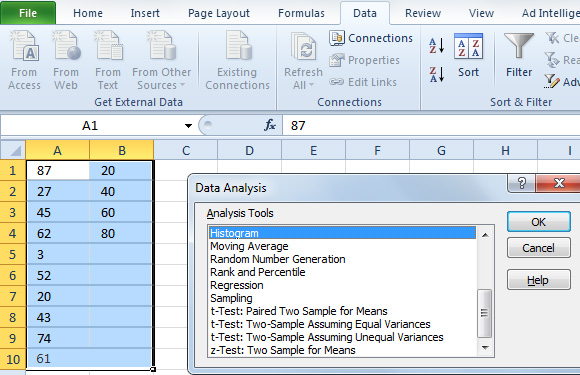Screen dimensions: 580x375
Task: Import data using From Text icon
Action: click(x=108, y=61)
